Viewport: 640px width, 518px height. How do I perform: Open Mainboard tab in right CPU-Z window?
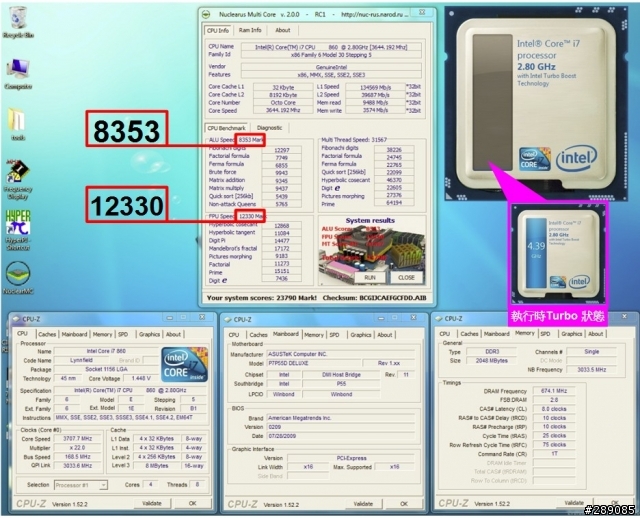497,334
